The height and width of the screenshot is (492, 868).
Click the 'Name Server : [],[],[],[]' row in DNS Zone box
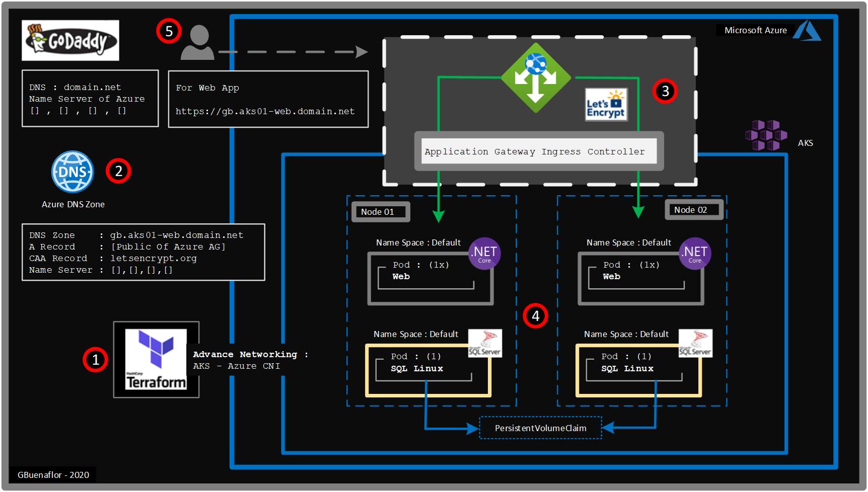pyautogui.click(x=101, y=270)
